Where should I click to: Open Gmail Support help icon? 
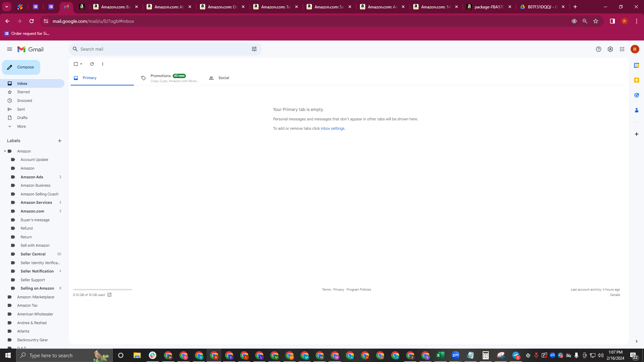tap(598, 49)
